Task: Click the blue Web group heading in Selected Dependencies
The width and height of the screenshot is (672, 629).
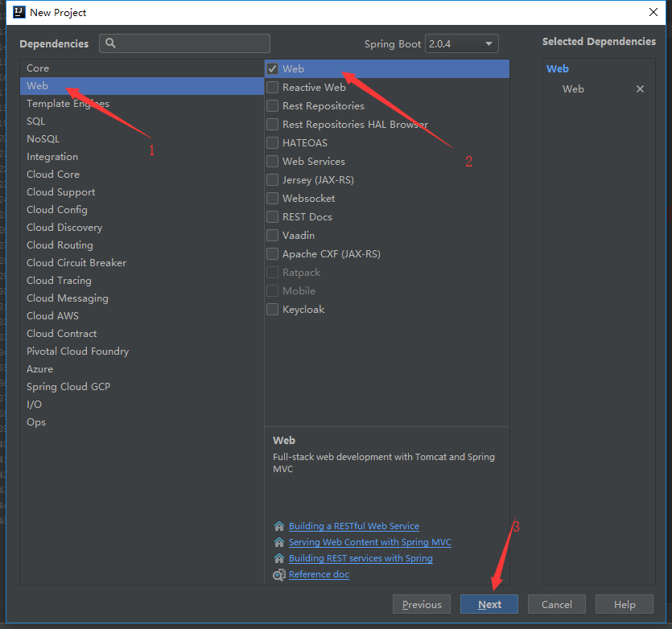Action: [557, 69]
